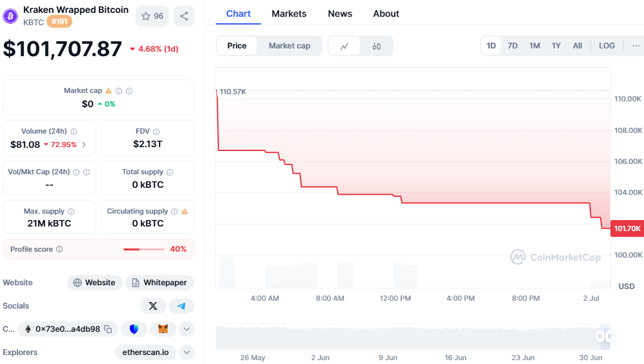This screenshot has height=364, width=644.
Task: Switch to candlestick chart view
Action: click(x=376, y=46)
